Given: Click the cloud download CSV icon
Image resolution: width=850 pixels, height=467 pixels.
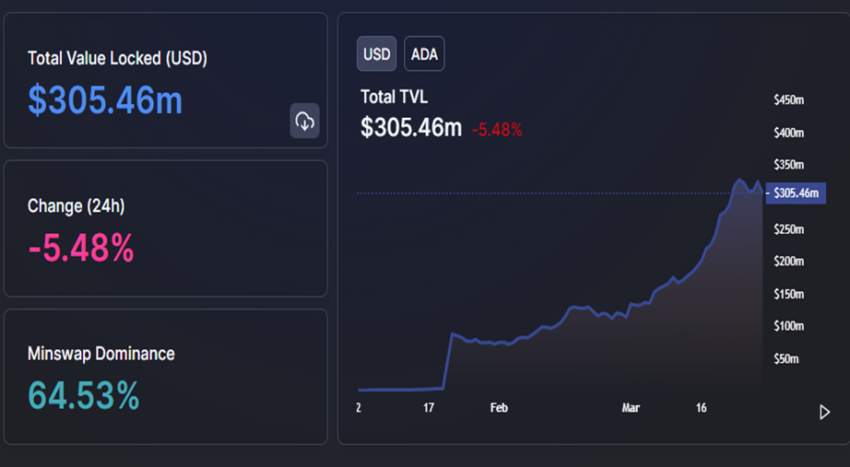Looking at the screenshot, I should (305, 121).
